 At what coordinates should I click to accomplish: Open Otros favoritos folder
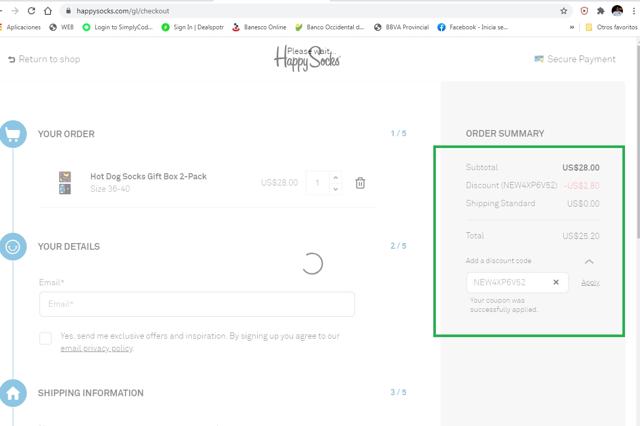click(x=611, y=27)
